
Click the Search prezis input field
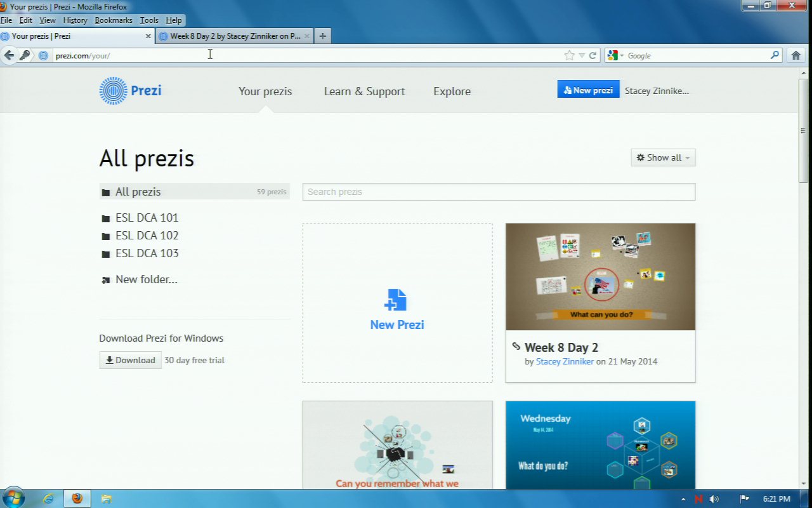point(499,192)
